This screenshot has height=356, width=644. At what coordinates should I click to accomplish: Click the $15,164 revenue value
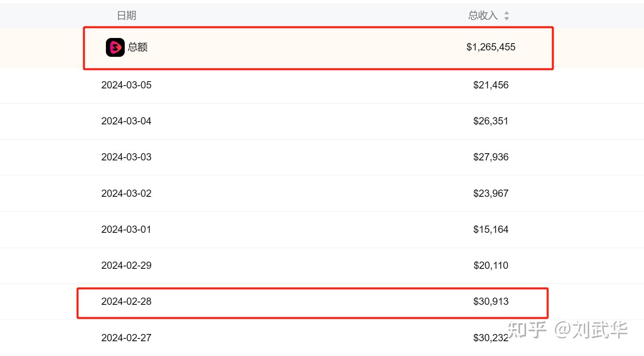tap(490, 229)
